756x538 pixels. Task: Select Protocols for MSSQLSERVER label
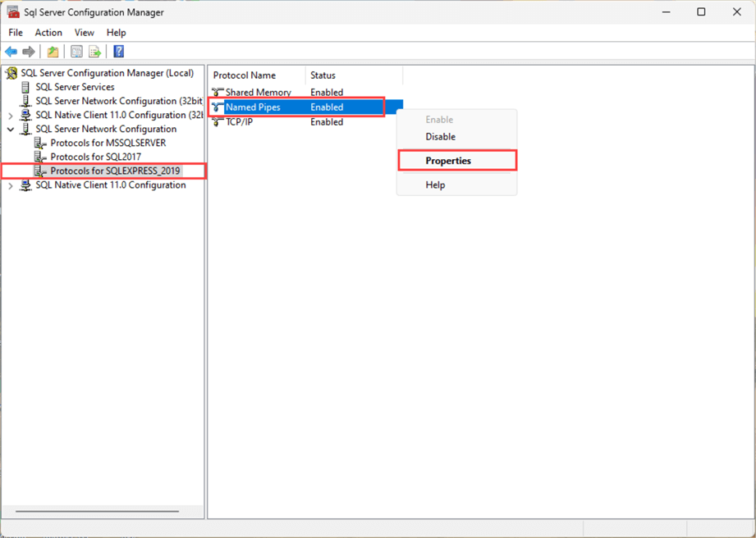pos(108,143)
